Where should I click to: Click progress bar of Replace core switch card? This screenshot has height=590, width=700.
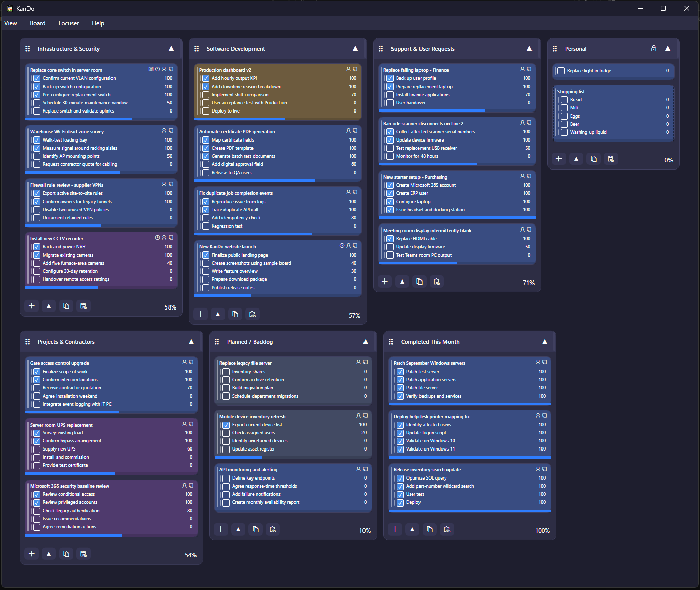pyautogui.click(x=101, y=119)
